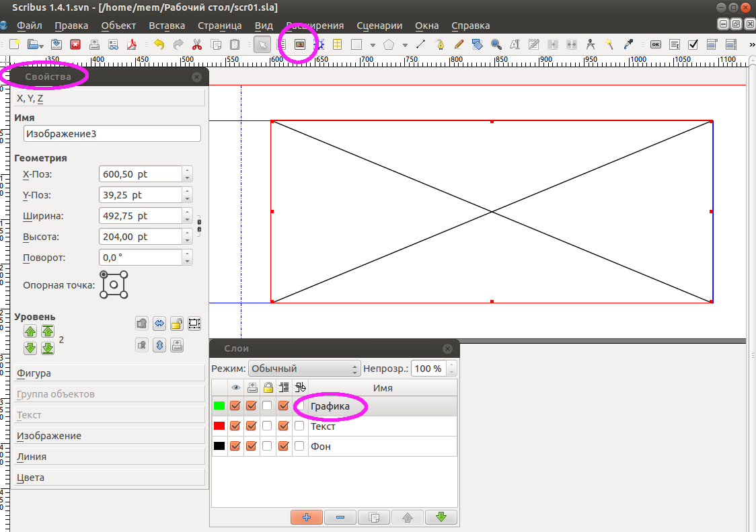Move layer down with green arrow
756x532 pixels.
[441, 517]
